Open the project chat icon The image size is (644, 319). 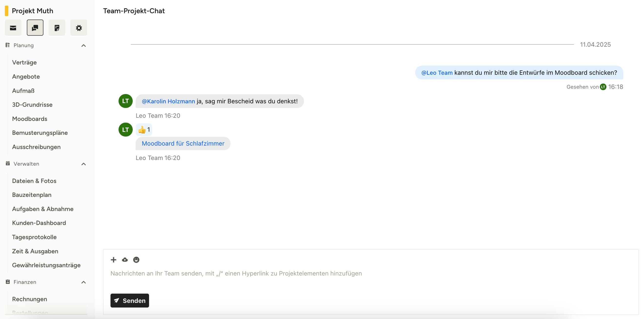tap(35, 28)
